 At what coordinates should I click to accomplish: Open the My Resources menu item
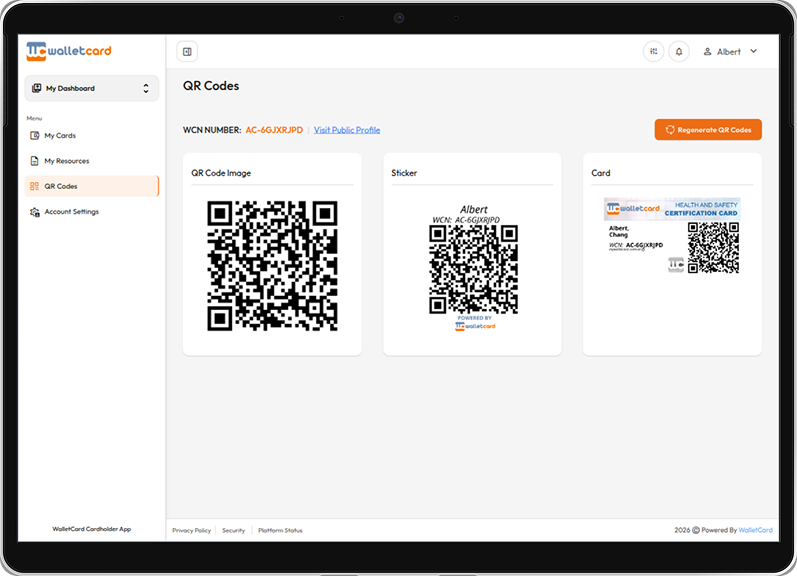coord(91,161)
